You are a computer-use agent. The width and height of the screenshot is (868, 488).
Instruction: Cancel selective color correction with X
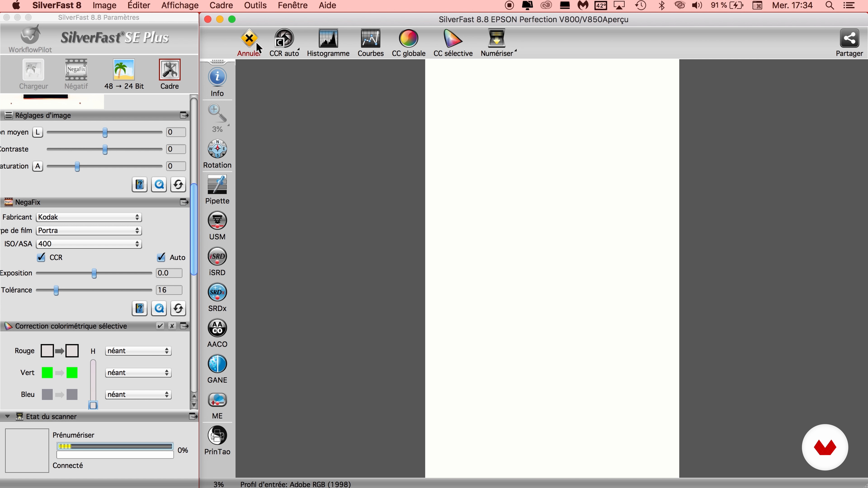172,326
